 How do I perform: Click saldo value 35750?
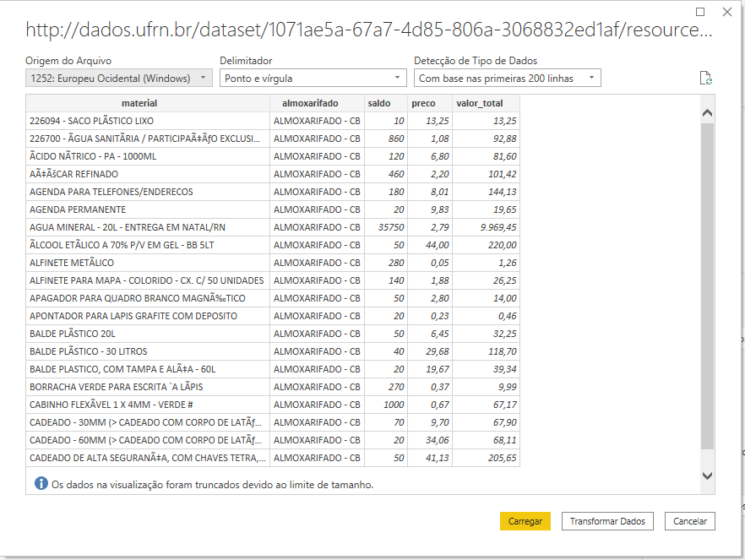386,227
